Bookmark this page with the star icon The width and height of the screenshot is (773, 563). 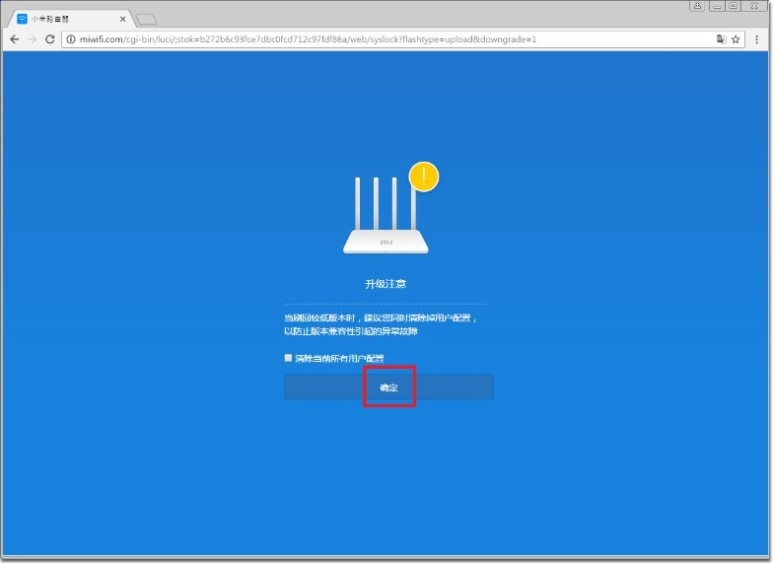coord(736,39)
